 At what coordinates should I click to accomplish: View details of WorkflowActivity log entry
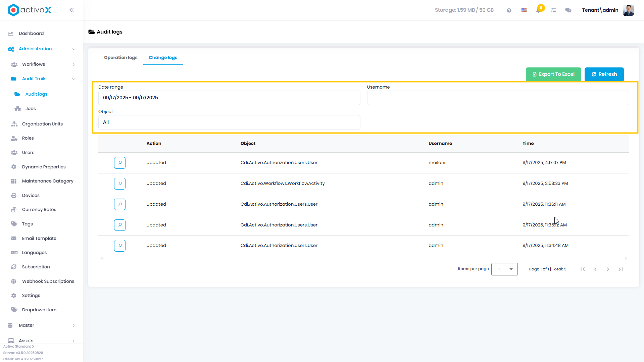(x=120, y=184)
